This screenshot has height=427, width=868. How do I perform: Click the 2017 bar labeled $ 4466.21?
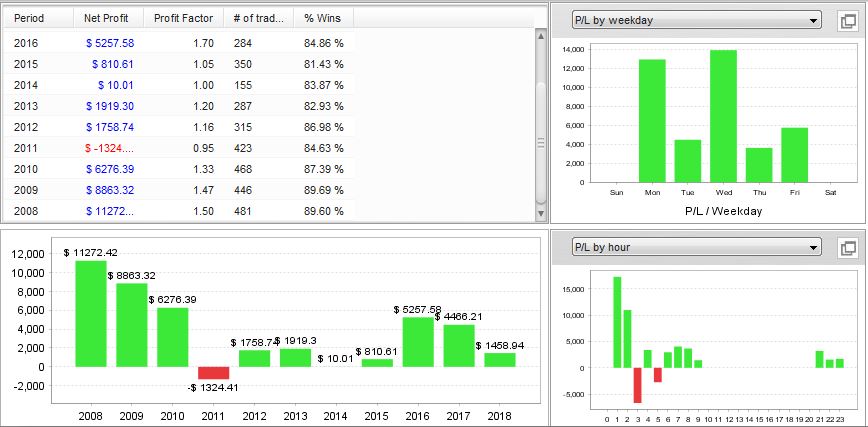coord(459,346)
